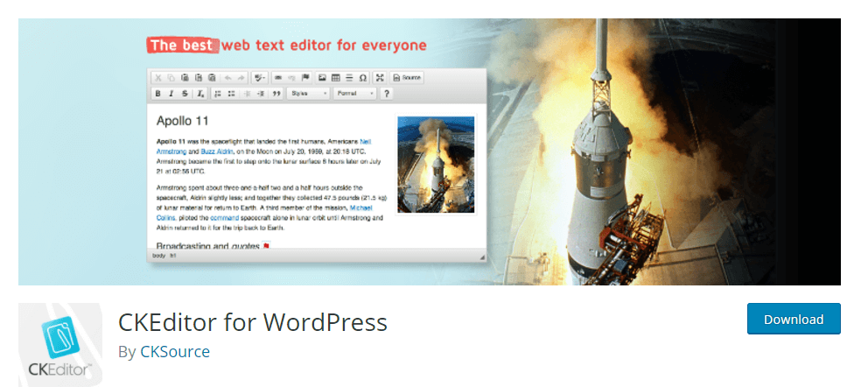
Task: Click the Paste from Word icon
Action: (212, 78)
